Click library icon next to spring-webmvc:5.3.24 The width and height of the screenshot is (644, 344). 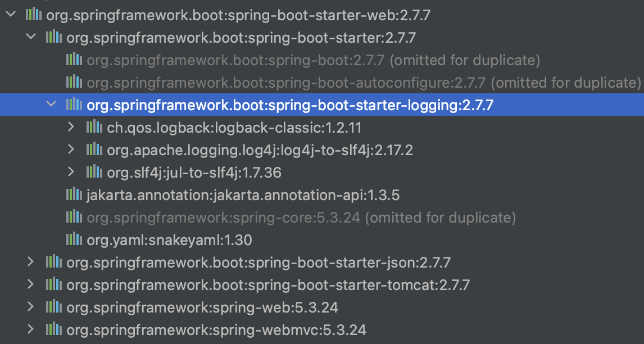53,329
